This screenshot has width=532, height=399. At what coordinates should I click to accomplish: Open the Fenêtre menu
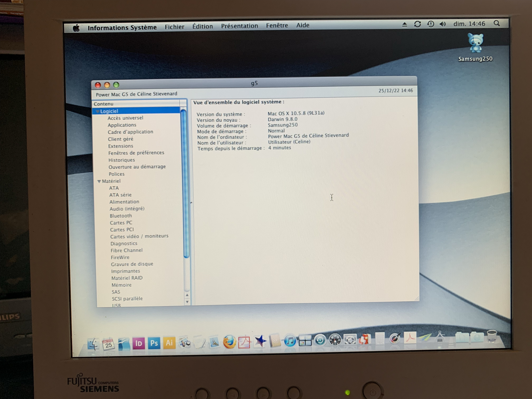pos(277,25)
